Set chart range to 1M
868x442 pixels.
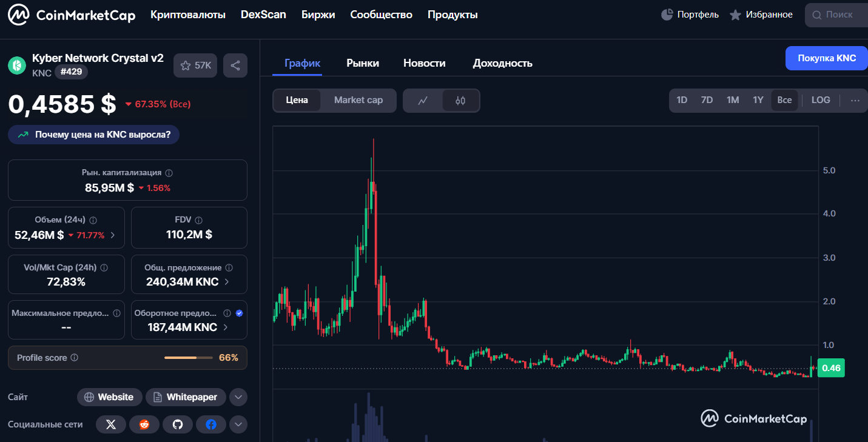point(733,100)
